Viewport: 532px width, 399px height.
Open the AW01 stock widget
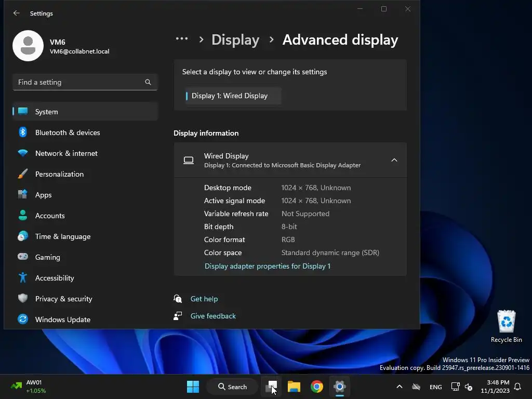click(28, 387)
